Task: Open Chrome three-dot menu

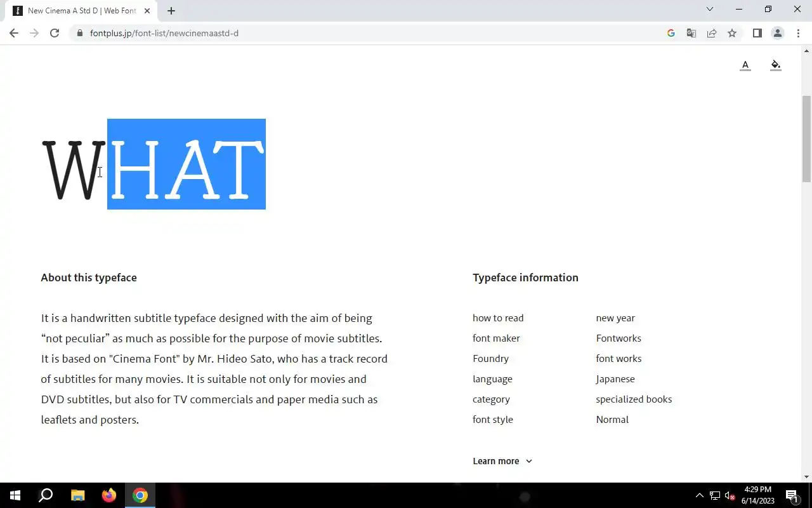Action: pos(798,33)
